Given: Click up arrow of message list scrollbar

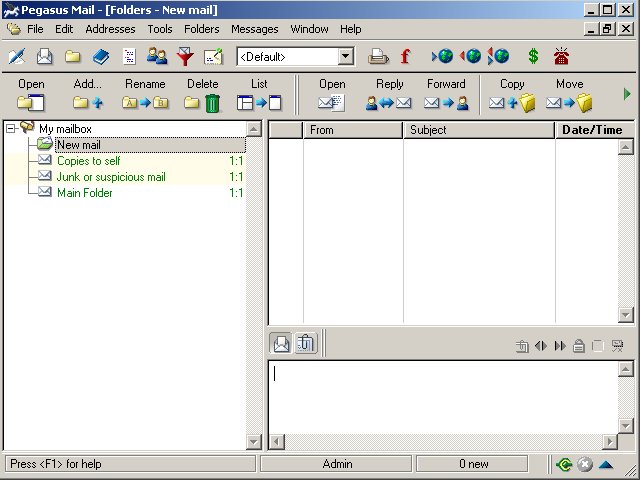Looking at the screenshot, I should (x=626, y=147).
